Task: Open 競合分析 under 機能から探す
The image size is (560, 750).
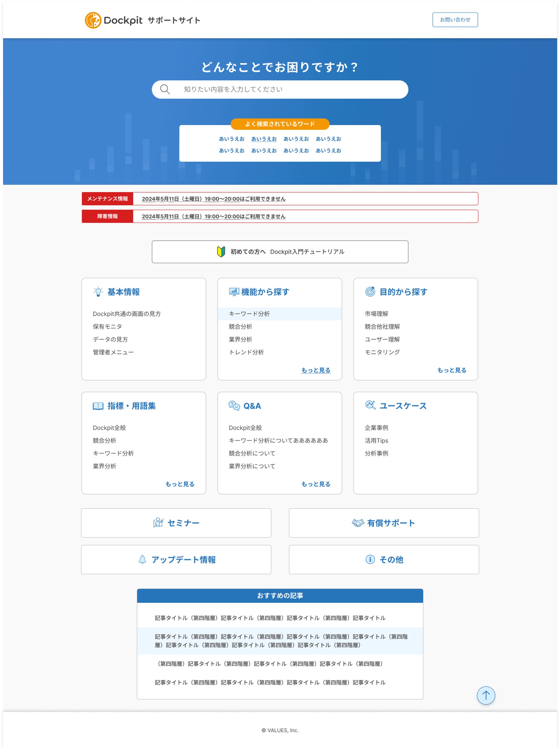Action: (x=240, y=327)
